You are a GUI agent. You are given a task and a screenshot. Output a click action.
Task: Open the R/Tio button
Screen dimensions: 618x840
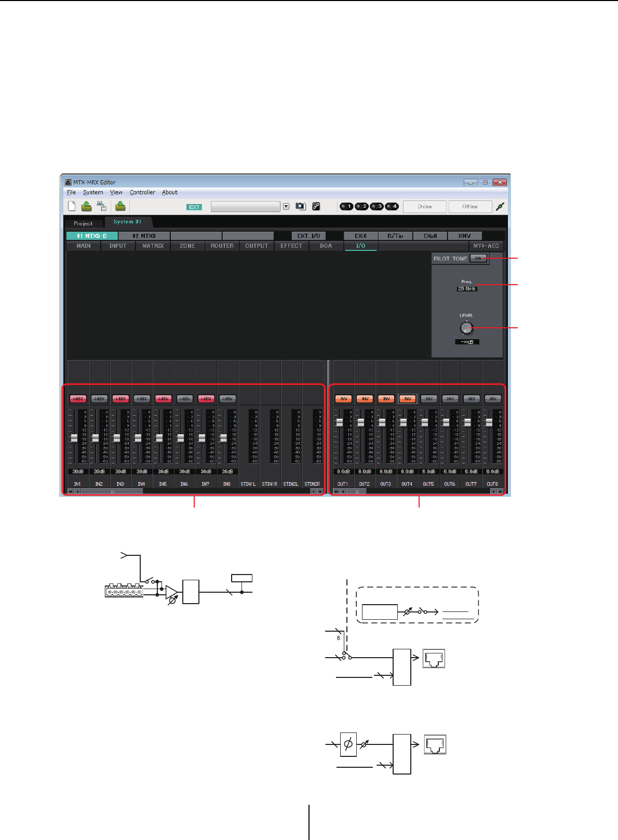tap(395, 236)
